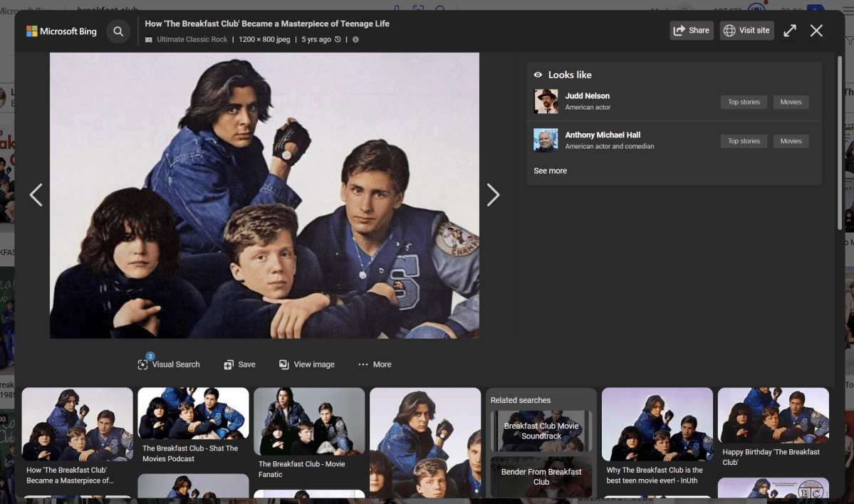Open the More options menu
Screen dimensions: 854x504
375,364
